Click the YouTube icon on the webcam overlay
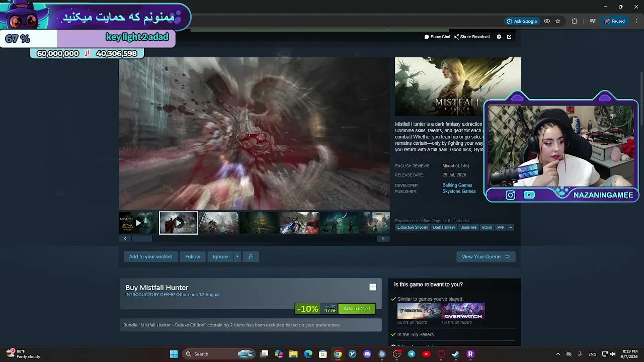 [x=529, y=195]
